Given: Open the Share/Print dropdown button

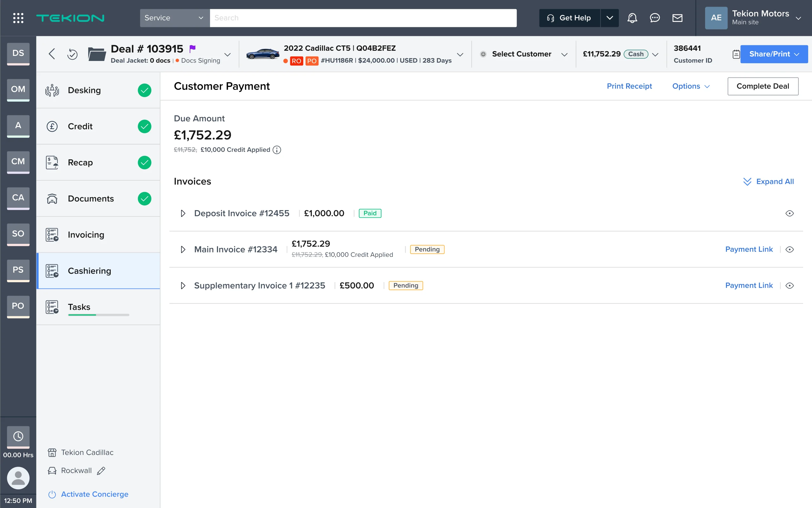Looking at the screenshot, I should (x=774, y=54).
